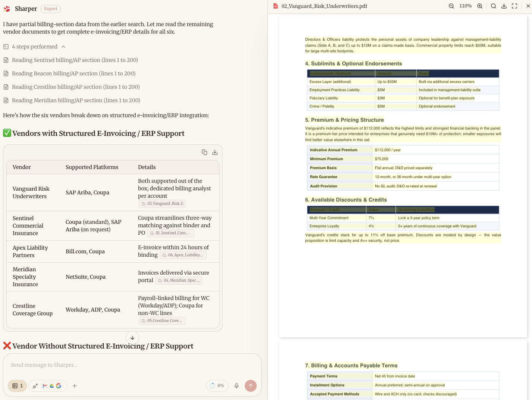Image resolution: width=532 pixels, height=400 pixels.
Task: Select the Crestline Coverage Group cell
Action: (32, 310)
